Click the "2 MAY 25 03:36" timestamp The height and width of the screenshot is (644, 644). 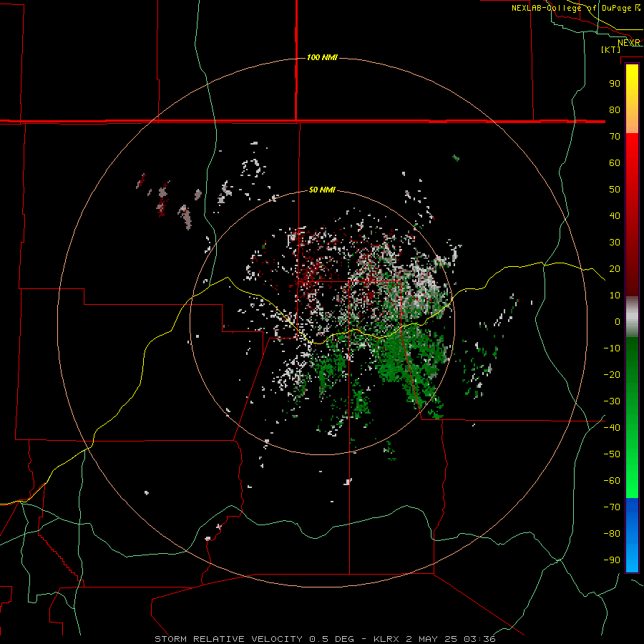pyautogui.click(x=451, y=639)
